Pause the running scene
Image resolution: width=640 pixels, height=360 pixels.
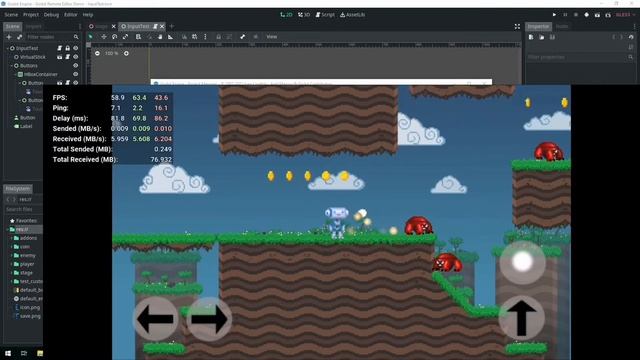coord(565,15)
